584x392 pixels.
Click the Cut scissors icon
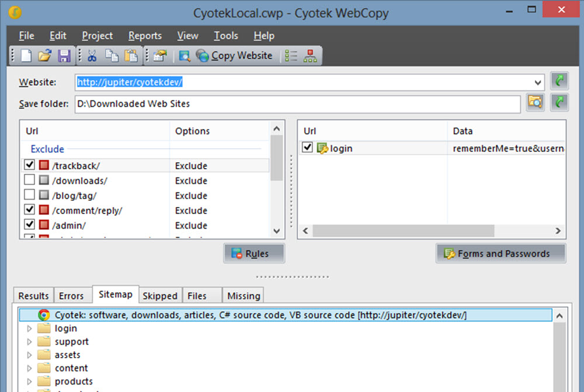point(92,56)
